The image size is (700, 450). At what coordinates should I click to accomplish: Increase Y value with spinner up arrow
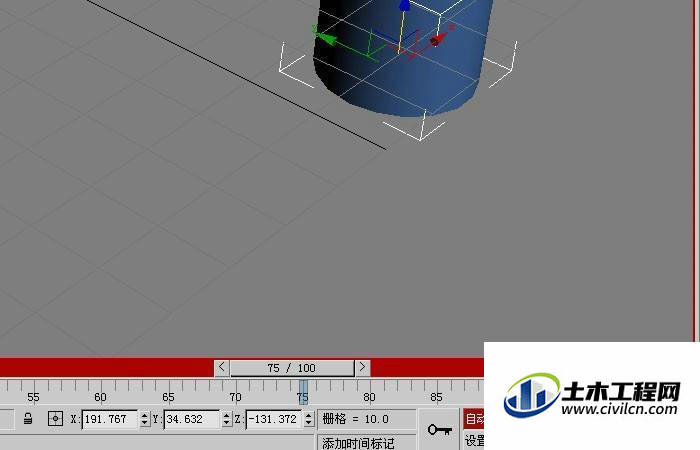coord(227,415)
